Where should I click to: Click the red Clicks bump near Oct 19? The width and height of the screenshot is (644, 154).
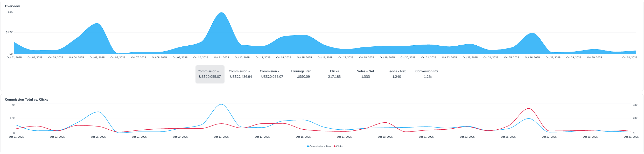(x=385, y=123)
